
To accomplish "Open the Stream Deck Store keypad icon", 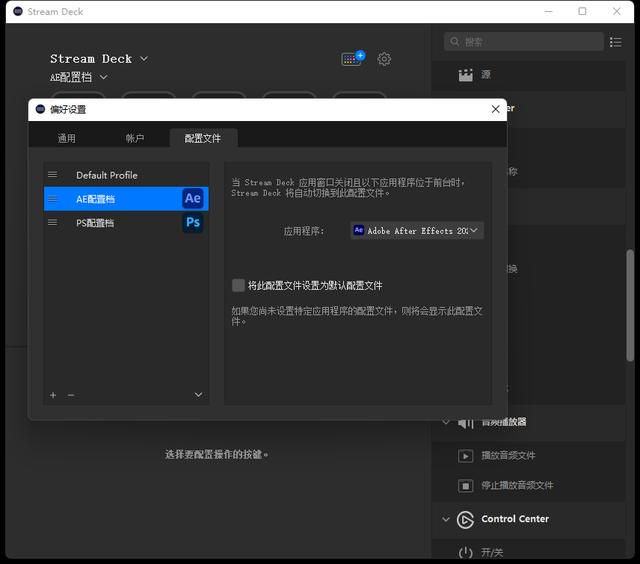I will [353, 58].
